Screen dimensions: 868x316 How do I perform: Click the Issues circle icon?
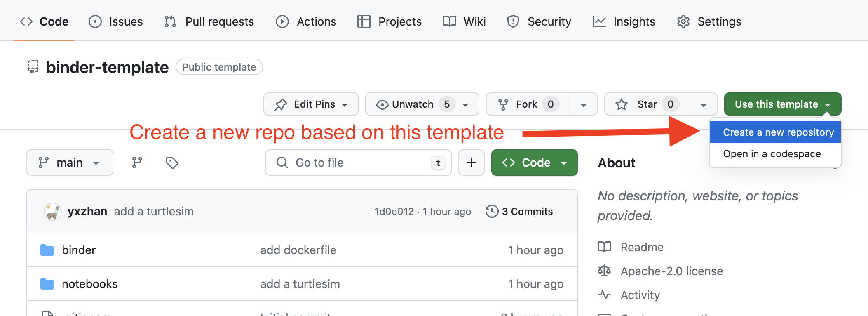(x=95, y=21)
